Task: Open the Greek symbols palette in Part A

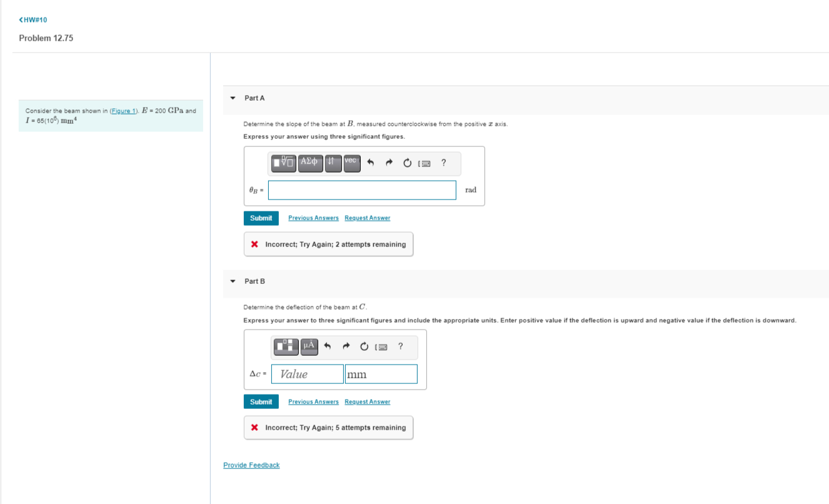Action: pos(311,163)
